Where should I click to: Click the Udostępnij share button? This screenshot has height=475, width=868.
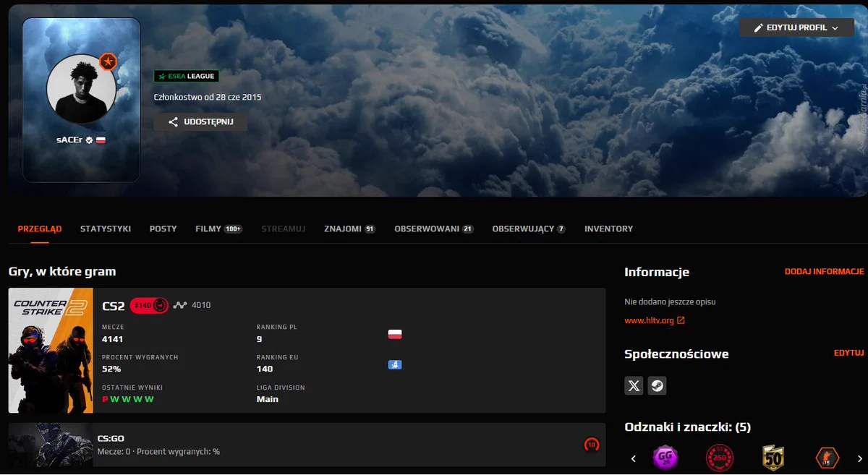[x=200, y=122]
